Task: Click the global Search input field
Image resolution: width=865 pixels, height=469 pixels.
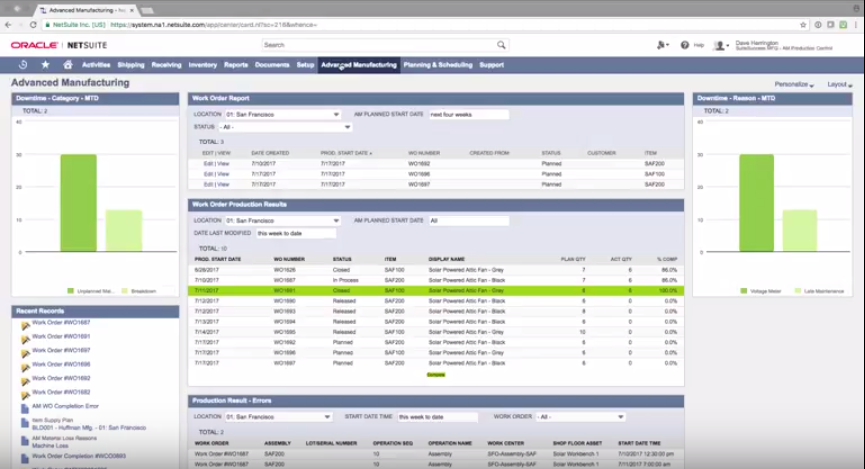Action: click(350, 45)
